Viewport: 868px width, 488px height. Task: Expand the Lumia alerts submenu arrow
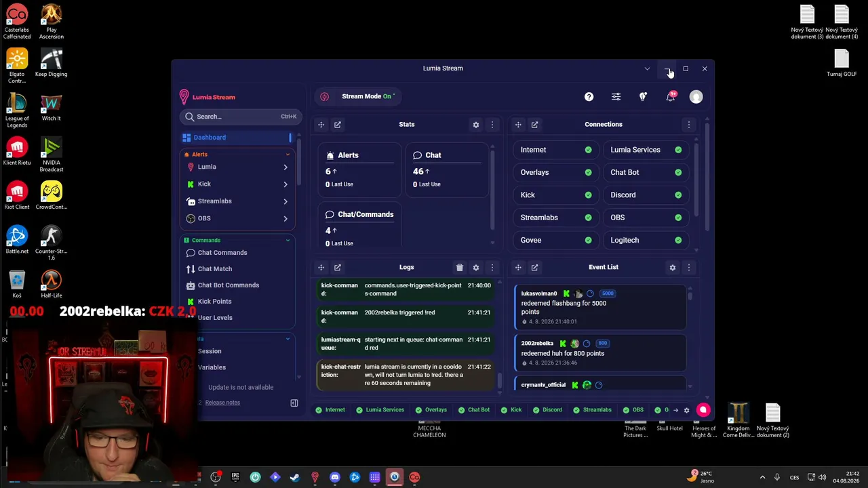click(x=285, y=167)
